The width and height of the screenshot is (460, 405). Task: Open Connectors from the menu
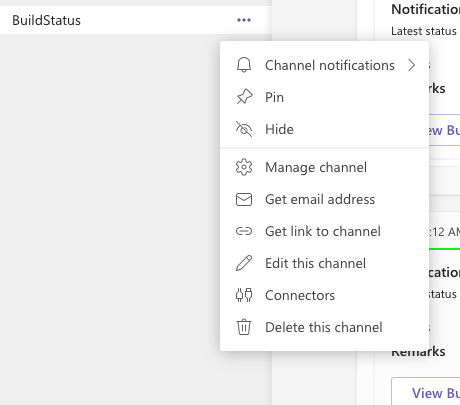[x=324, y=295]
